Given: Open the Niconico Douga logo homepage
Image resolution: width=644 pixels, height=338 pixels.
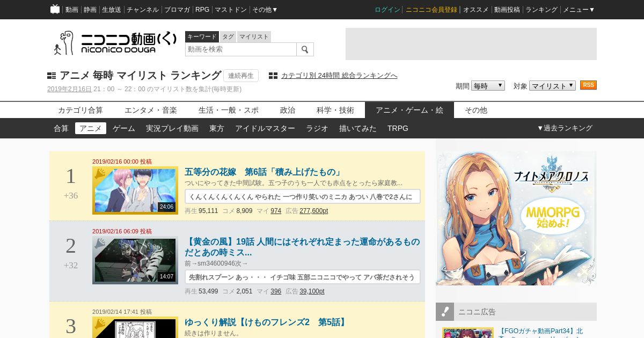Looking at the screenshot, I should point(115,42).
